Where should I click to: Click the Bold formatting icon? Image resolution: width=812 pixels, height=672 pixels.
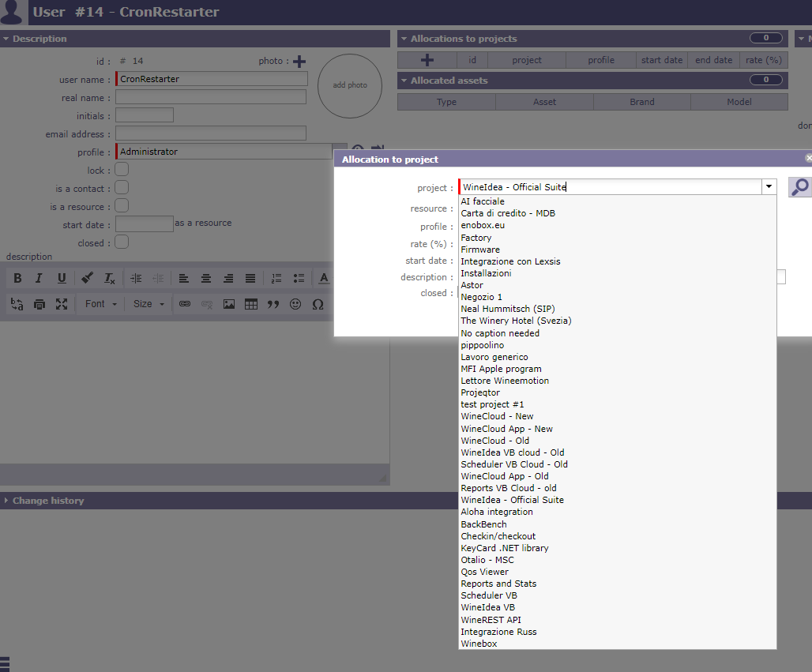[17, 278]
